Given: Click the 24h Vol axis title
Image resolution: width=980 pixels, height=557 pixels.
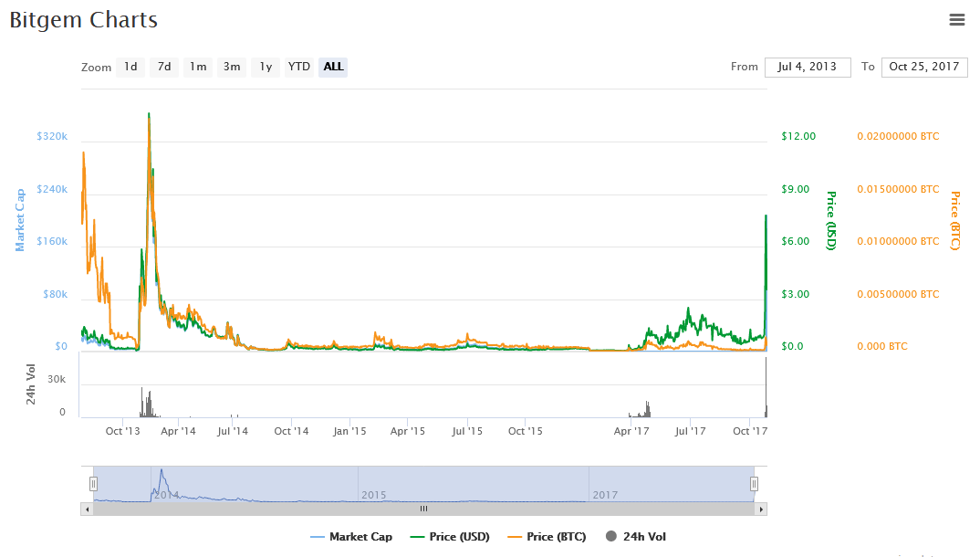Looking at the screenshot, I should (31, 384).
